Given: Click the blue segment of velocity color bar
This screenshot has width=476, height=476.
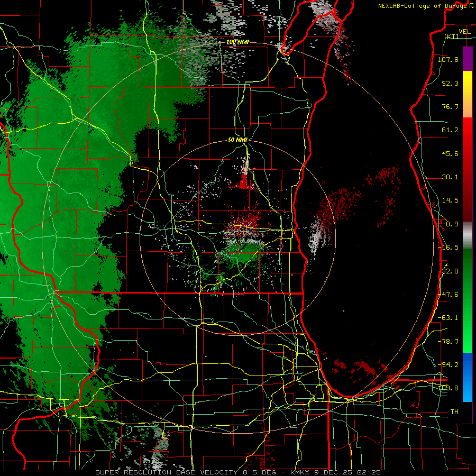Looking at the screenshot, I should coord(467,377).
